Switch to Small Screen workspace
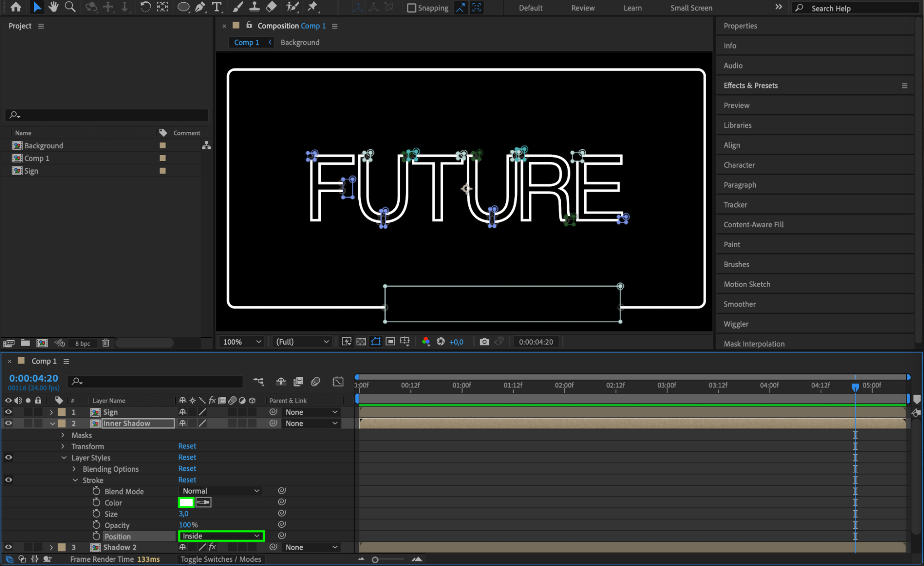Screen dimensions: 924x566 pyautogui.click(x=691, y=8)
